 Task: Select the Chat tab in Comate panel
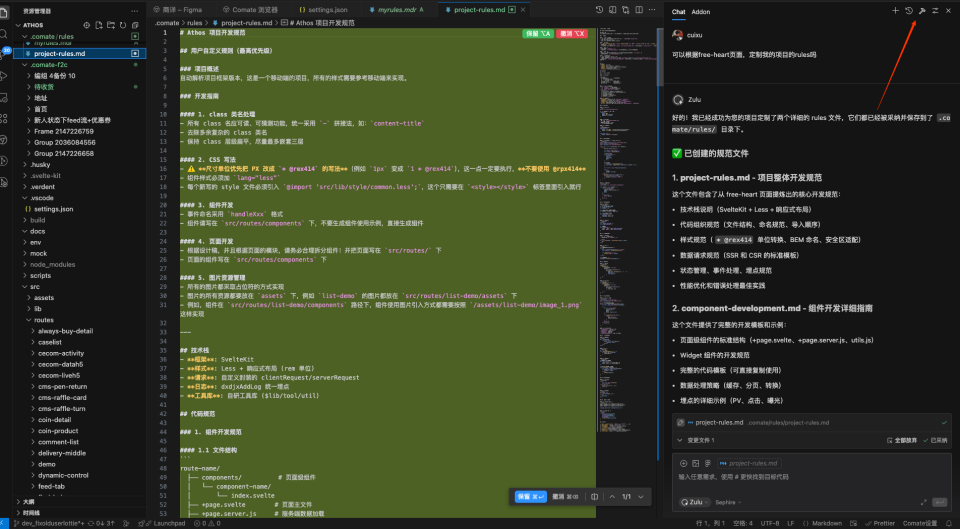click(678, 12)
